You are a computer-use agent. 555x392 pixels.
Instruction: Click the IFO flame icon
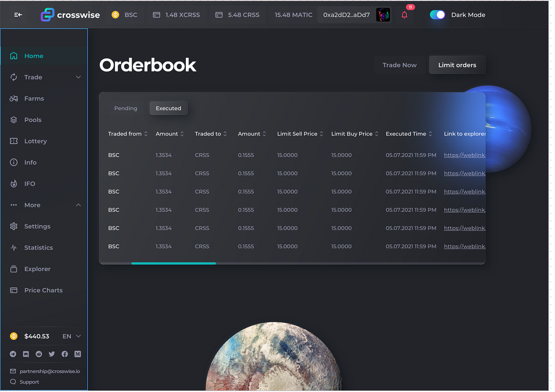pyautogui.click(x=14, y=184)
